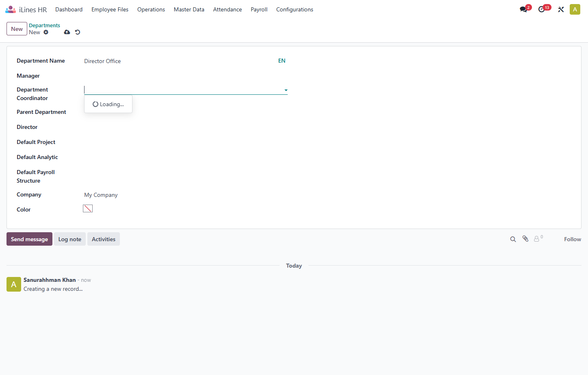Click the Send message button
This screenshot has width=588, height=375.
pos(29,239)
